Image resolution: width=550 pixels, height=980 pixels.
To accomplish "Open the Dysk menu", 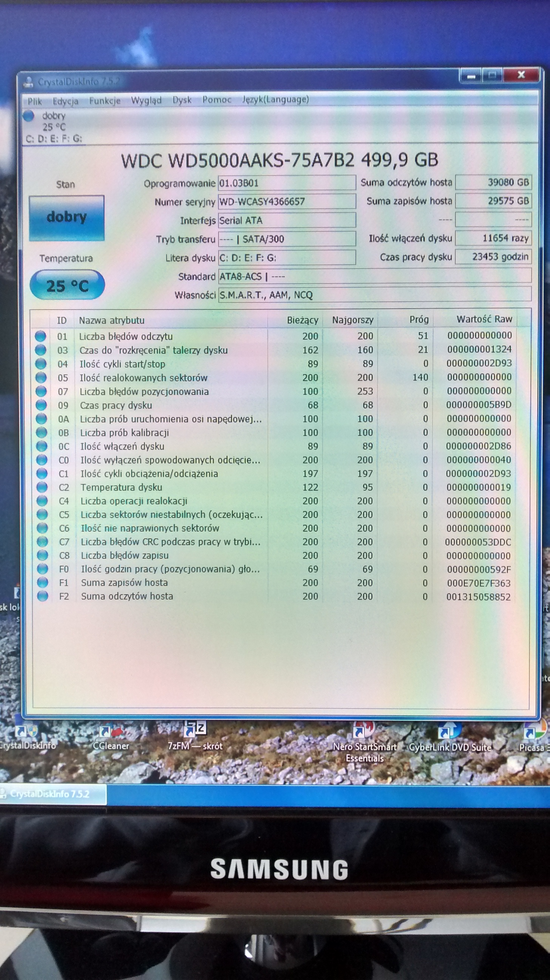I will 182,100.
